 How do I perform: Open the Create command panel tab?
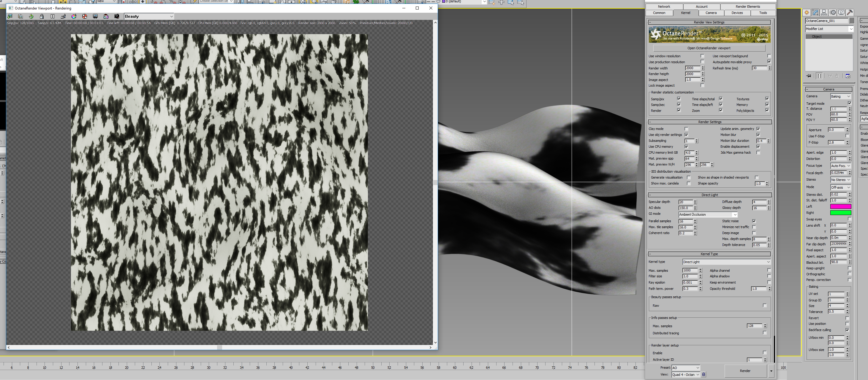pos(807,12)
